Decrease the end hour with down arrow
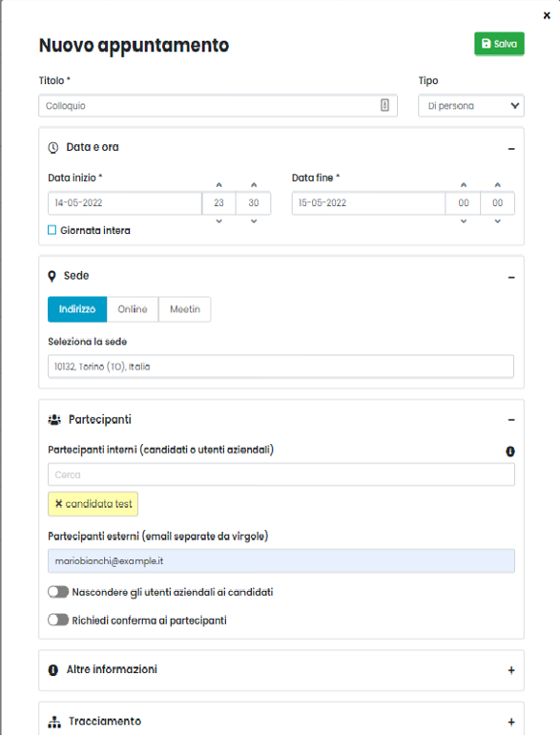This screenshot has height=738, width=560. pyautogui.click(x=464, y=221)
